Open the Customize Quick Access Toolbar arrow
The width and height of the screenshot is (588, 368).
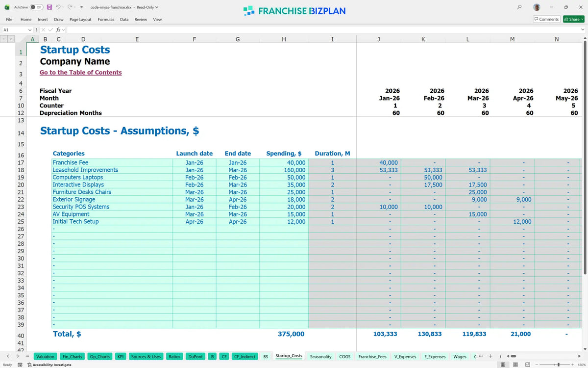point(81,7)
